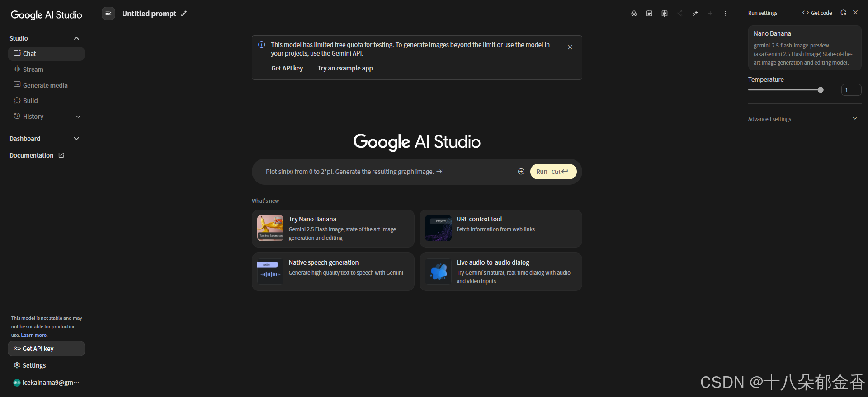This screenshot has height=397, width=868.
Task: Click the Build puzzle icon in sidebar
Action: [17, 100]
